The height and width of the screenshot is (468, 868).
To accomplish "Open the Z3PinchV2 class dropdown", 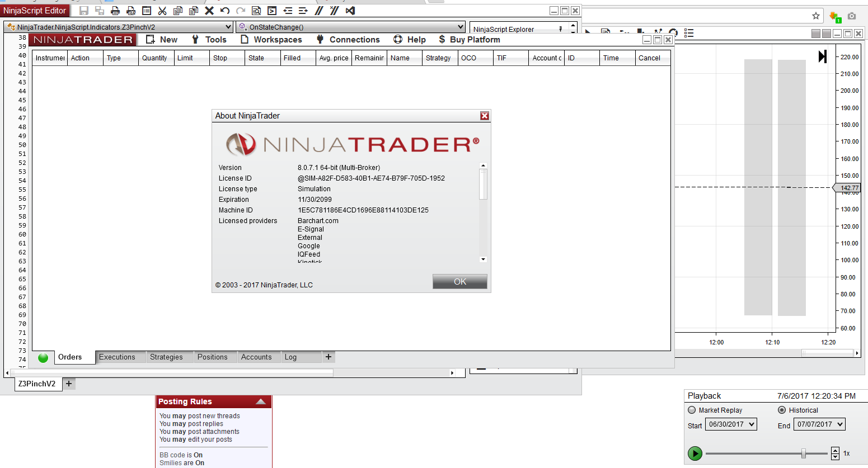I will [119, 27].
